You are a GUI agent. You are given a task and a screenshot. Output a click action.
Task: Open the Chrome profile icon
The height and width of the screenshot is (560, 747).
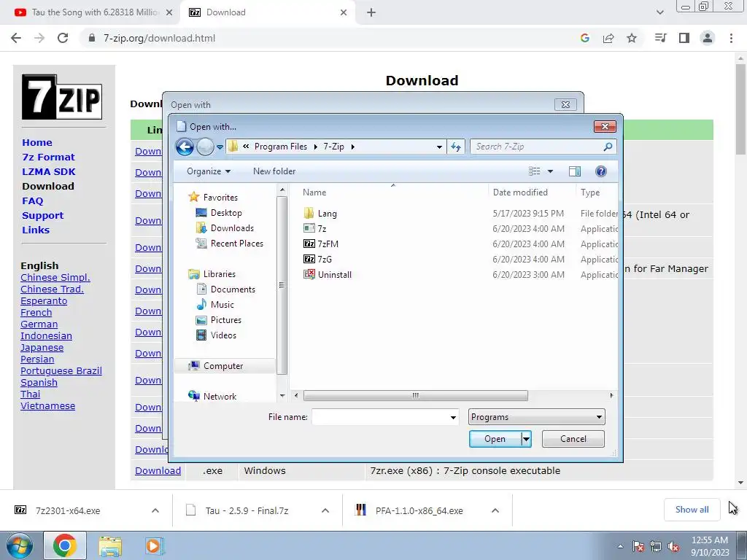(x=708, y=38)
